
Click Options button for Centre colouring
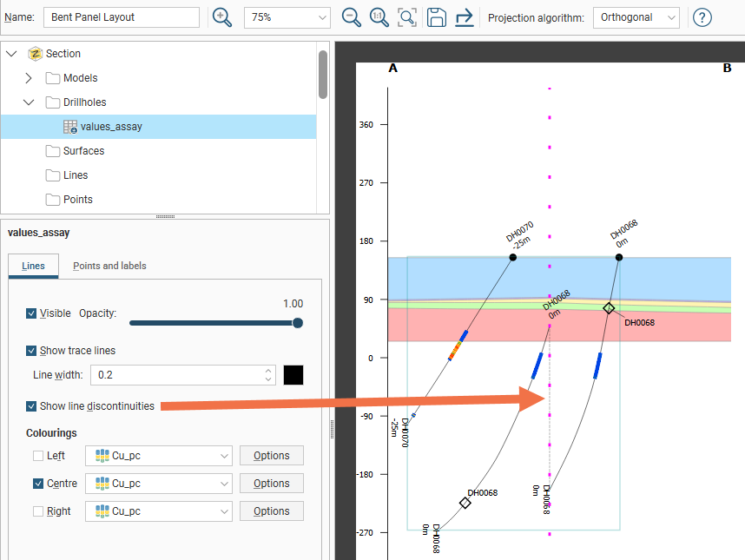pos(271,484)
